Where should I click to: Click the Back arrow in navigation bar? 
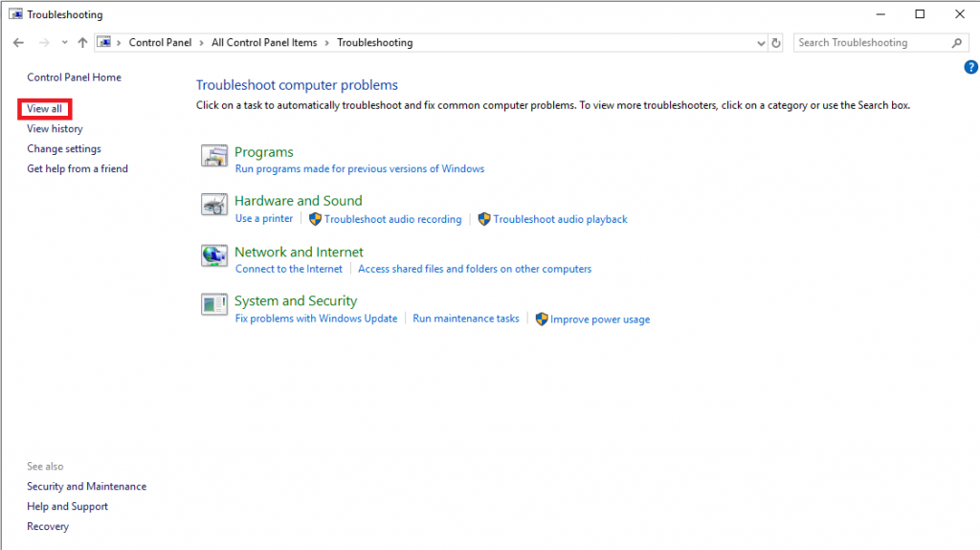[18, 42]
